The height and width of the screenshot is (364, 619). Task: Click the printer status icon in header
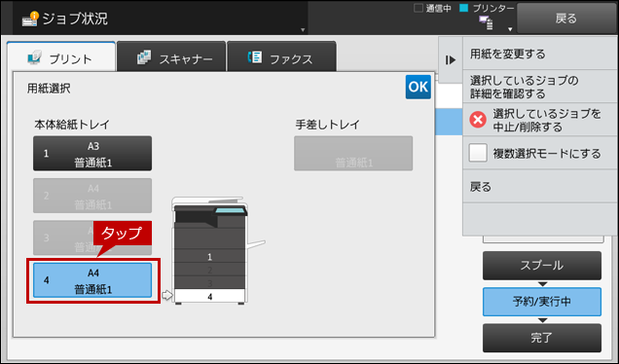coord(486,22)
